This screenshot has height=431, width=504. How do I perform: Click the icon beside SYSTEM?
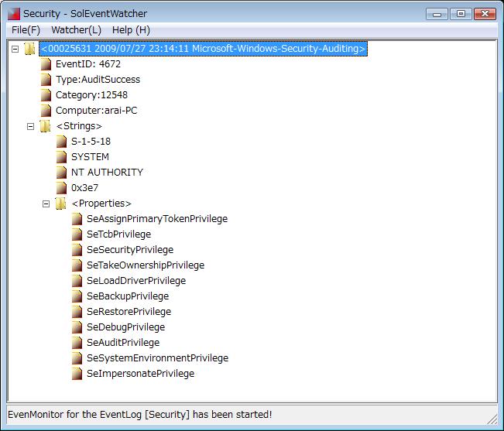[61, 157]
